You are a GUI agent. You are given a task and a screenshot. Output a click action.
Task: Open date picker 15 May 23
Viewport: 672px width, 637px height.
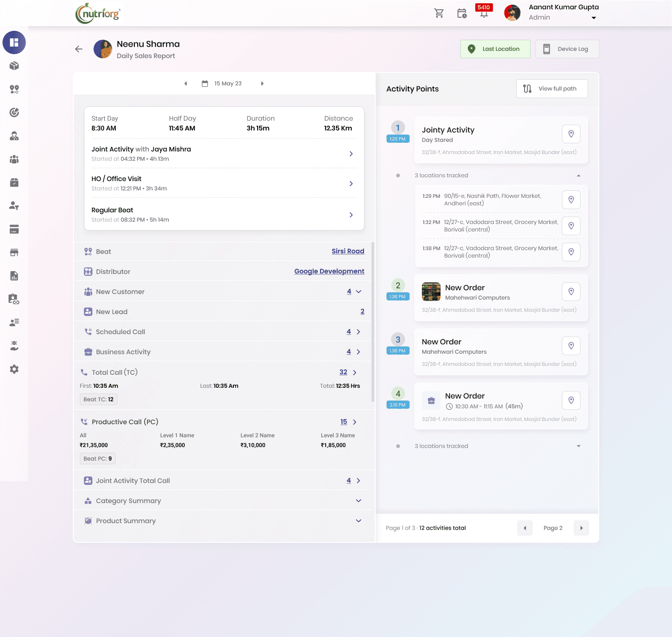pos(222,84)
